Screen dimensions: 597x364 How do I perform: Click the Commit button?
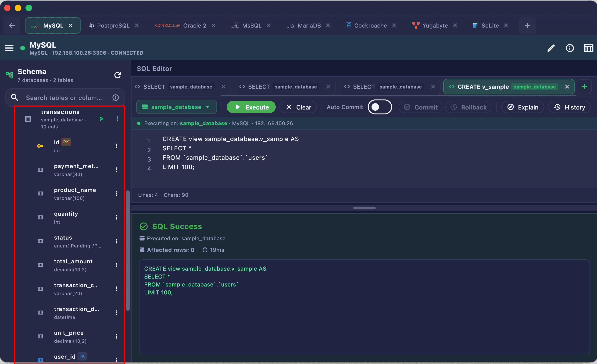click(421, 107)
